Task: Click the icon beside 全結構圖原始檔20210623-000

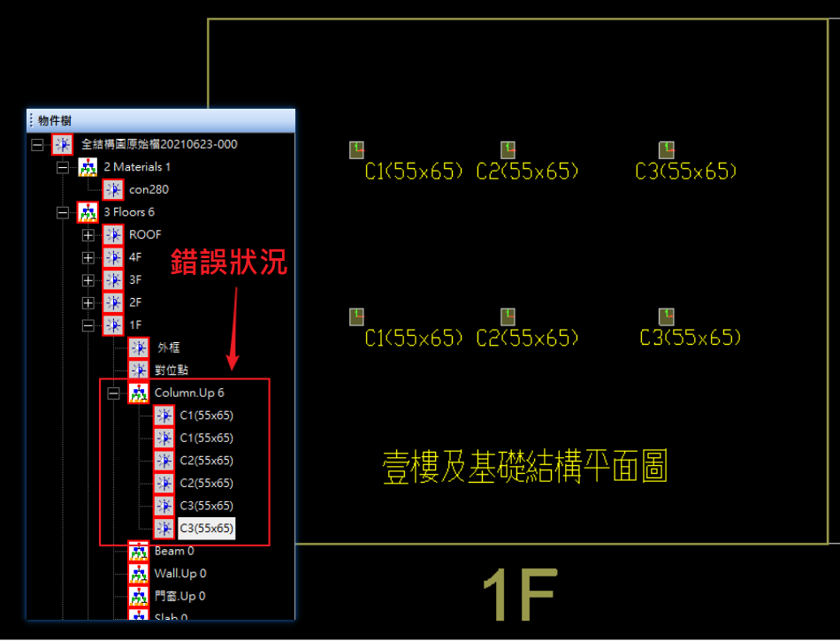Action: click(x=62, y=145)
